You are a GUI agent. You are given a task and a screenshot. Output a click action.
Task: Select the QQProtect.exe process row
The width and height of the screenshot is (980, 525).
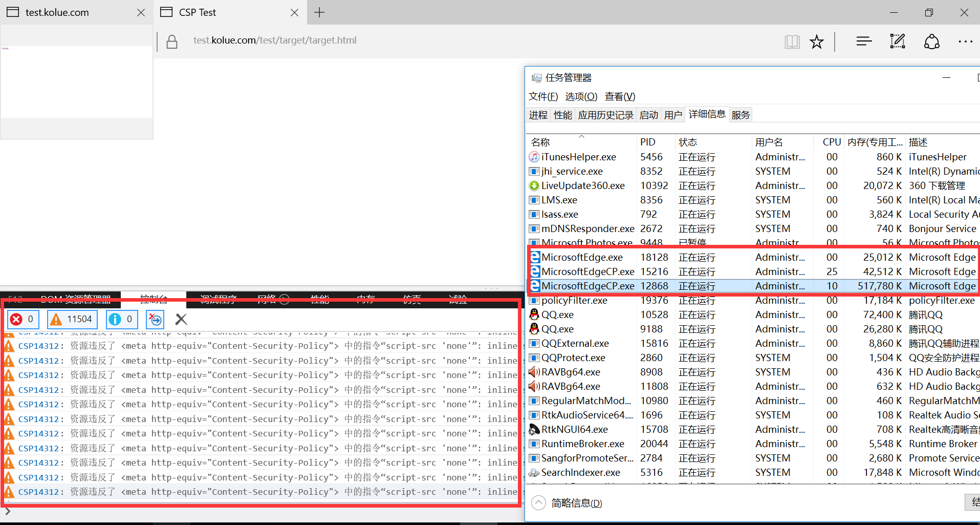[573, 358]
